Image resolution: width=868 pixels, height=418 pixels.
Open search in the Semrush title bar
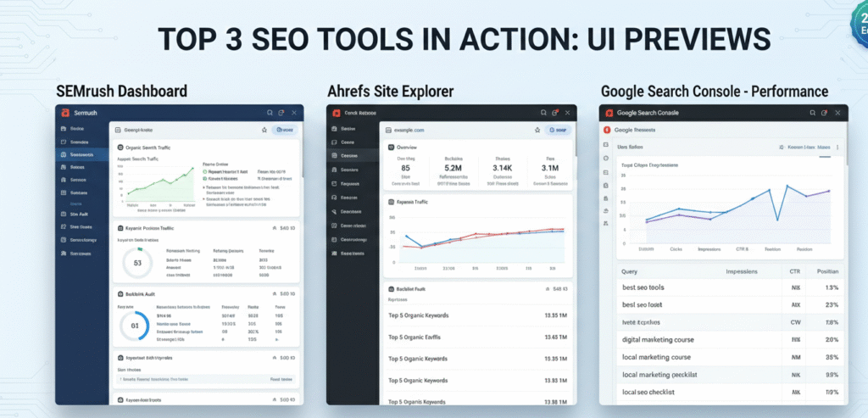[x=270, y=113]
